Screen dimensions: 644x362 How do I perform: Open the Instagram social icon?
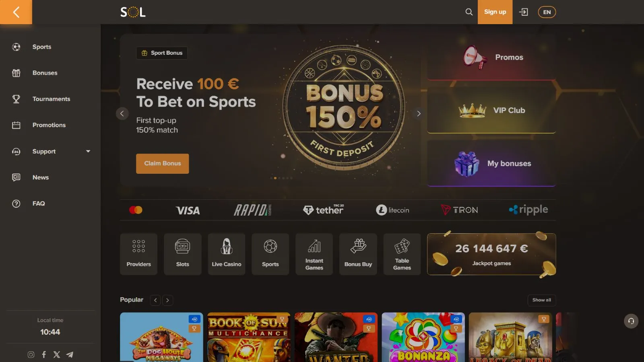31,354
